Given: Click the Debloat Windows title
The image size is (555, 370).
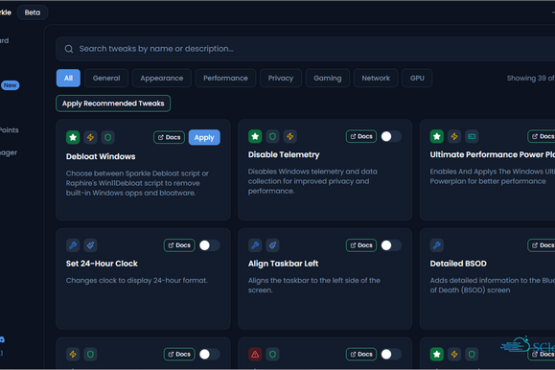Looking at the screenshot, I should [x=101, y=156].
